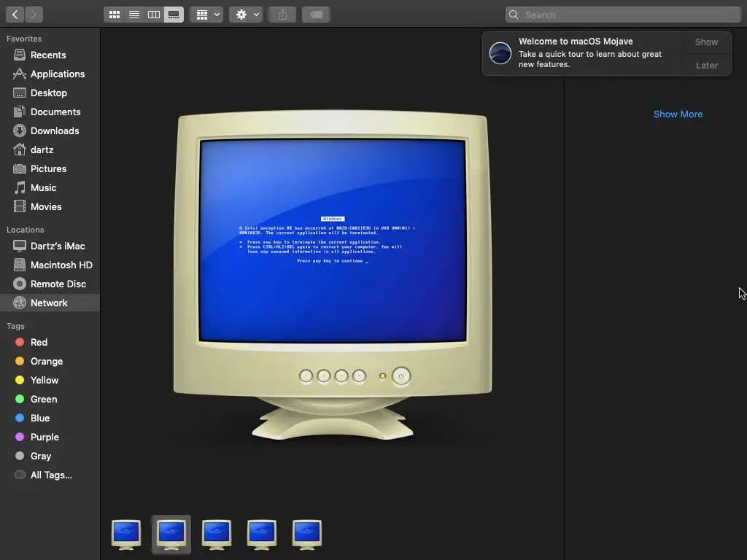Image resolution: width=747 pixels, height=560 pixels.
Task: Select Network in the sidebar
Action: tap(50, 303)
